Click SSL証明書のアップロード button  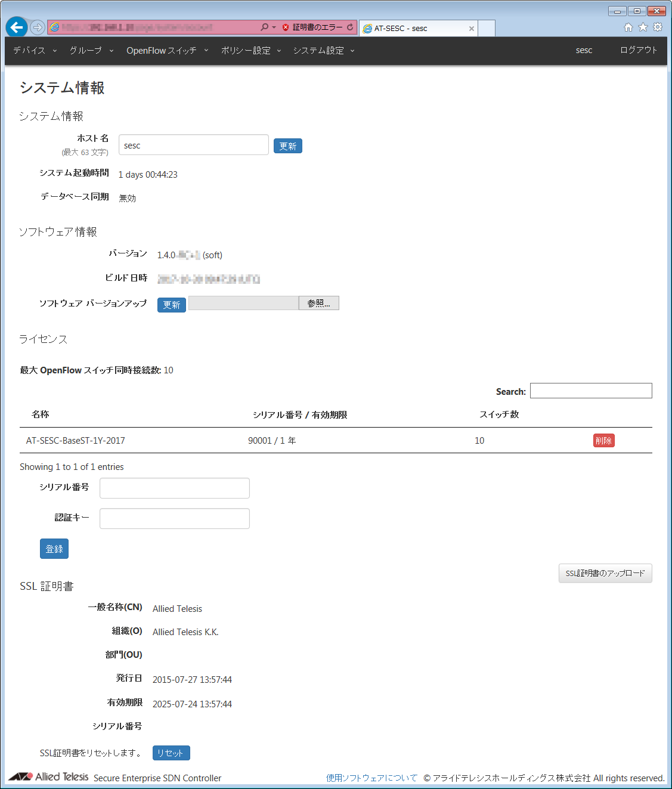[605, 573]
